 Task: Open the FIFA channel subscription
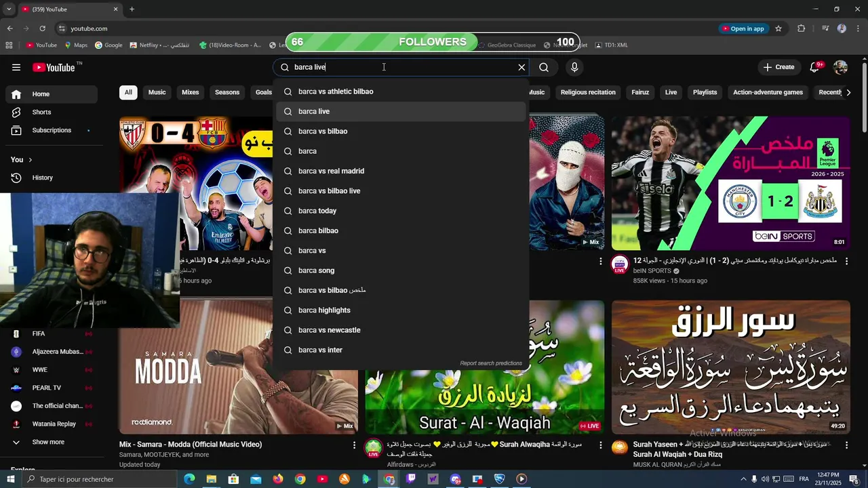[52, 333]
